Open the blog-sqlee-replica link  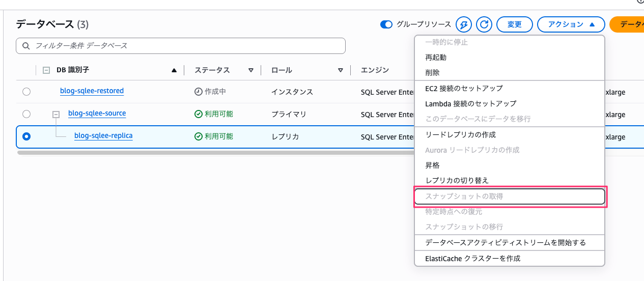[103, 136]
